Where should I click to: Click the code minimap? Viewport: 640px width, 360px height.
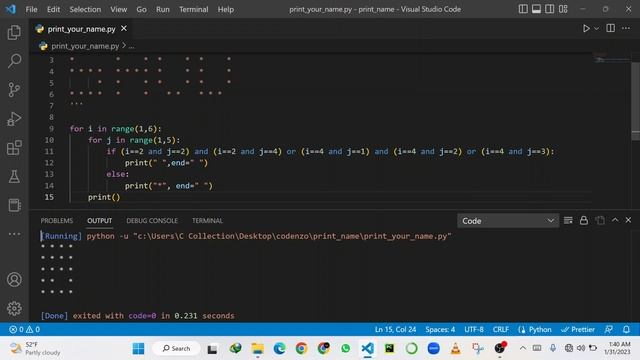point(611,59)
